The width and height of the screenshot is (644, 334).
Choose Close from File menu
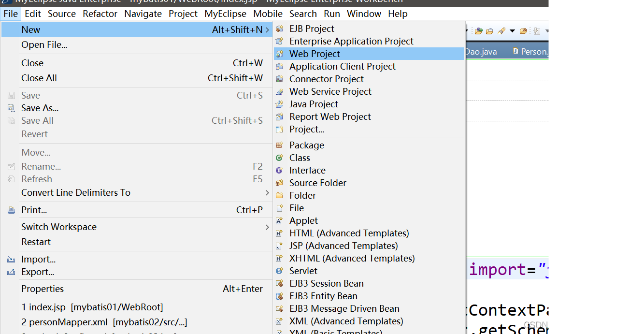coord(136,63)
